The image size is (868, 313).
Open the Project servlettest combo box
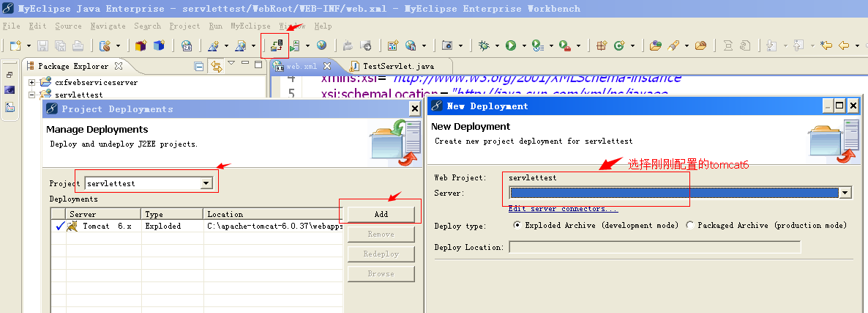click(x=149, y=183)
